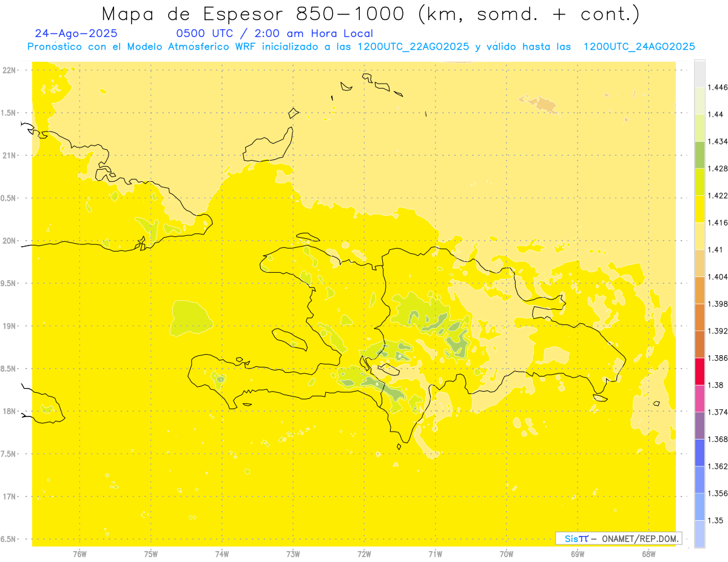The height and width of the screenshot is (562, 728).
Task: Click the '19N' latitude label
Action: 10,326
